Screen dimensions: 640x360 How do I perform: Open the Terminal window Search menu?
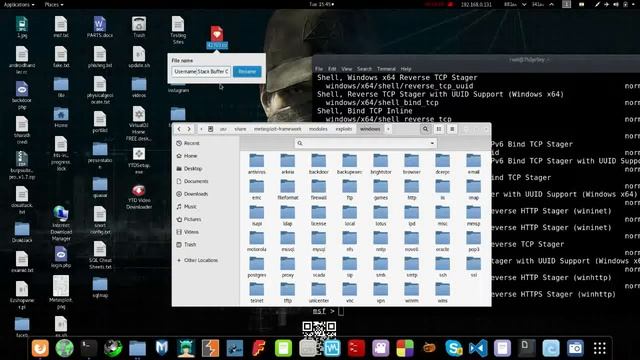click(x=364, y=69)
